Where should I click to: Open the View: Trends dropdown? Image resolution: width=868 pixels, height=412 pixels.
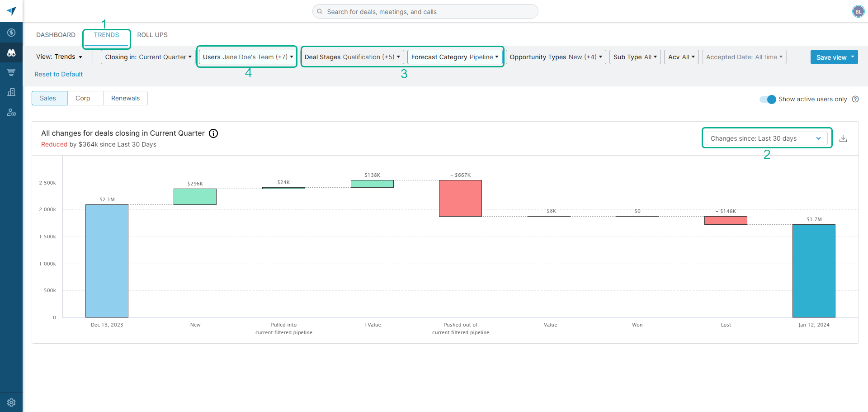(x=59, y=57)
